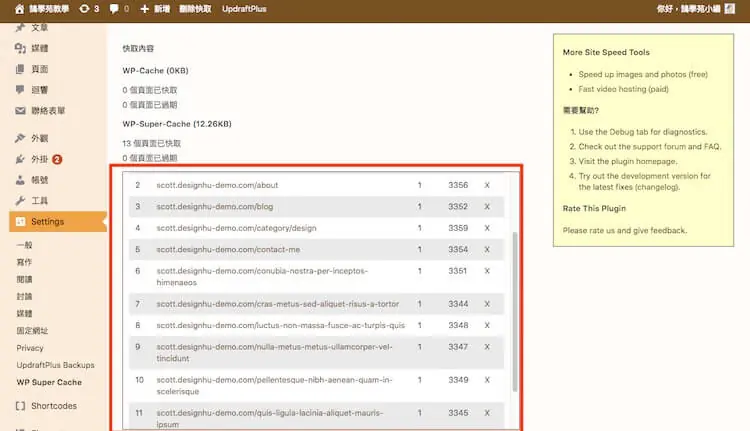This screenshot has height=431, width=750.
Task: Click the 'development version' link
Action: [667, 176]
